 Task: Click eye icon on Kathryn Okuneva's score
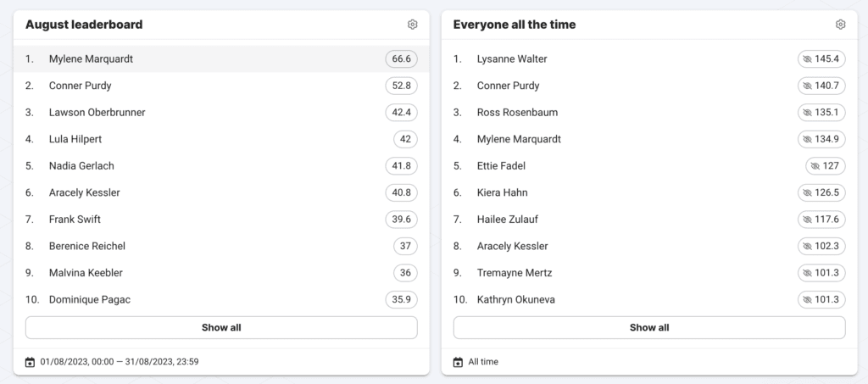click(x=806, y=300)
